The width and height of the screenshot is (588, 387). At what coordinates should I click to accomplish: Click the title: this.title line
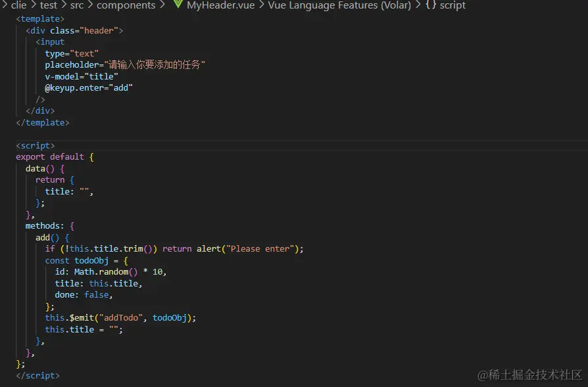99,284
